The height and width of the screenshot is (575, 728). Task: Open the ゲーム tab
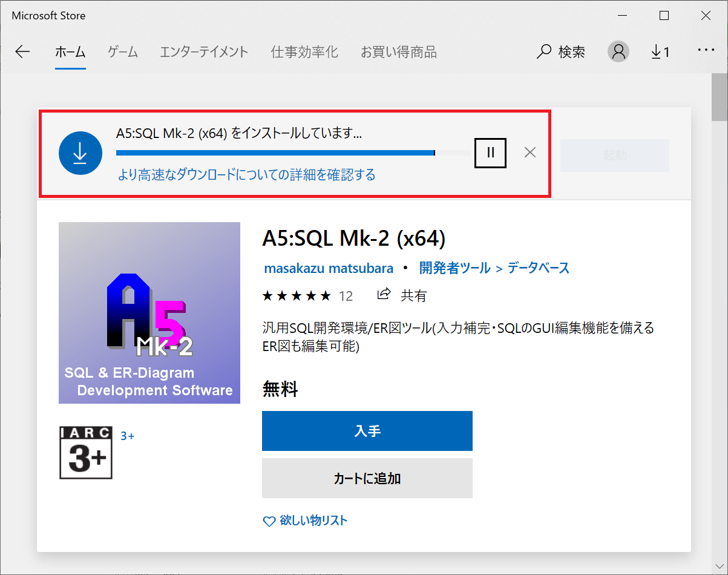pyautogui.click(x=123, y=52)
